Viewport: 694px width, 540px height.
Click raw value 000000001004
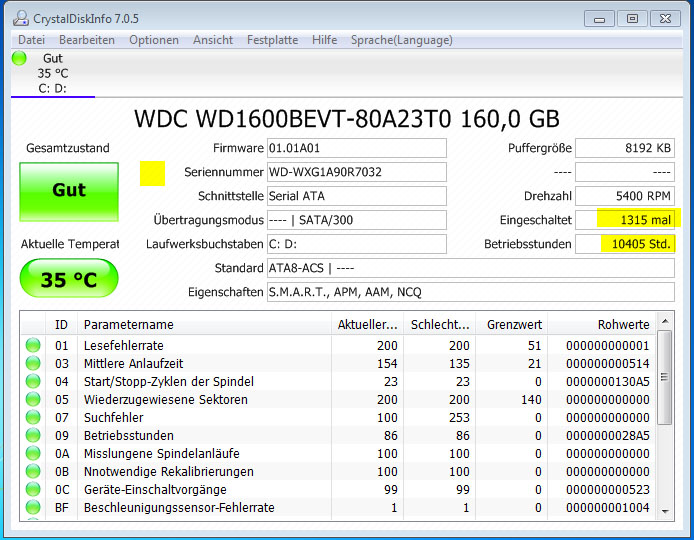[607, 508]
